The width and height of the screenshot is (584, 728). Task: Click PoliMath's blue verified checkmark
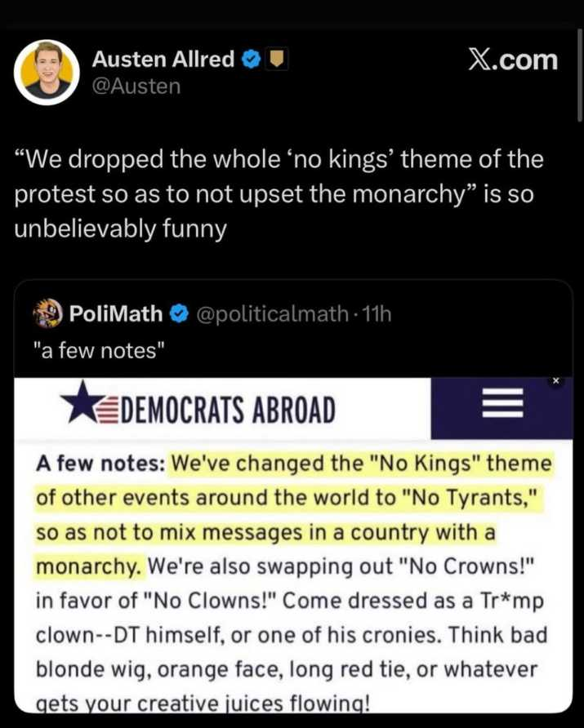180,313
